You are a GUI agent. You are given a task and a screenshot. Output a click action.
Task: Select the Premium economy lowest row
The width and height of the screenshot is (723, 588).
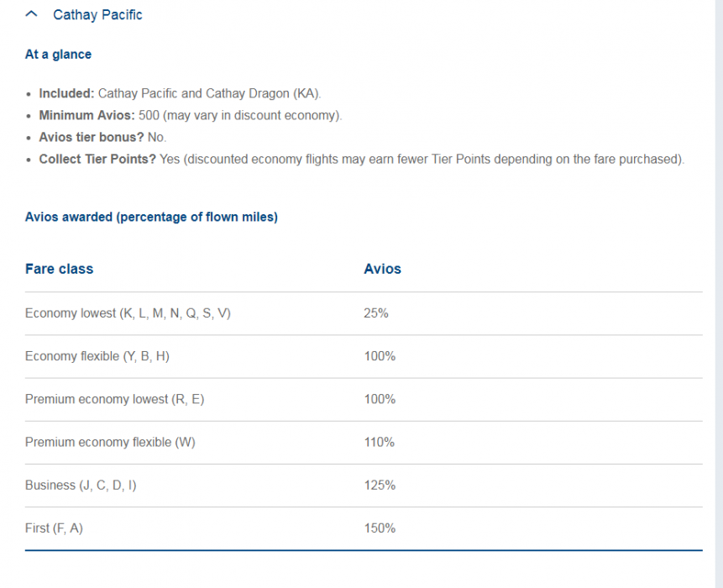[x=114, y=399]
